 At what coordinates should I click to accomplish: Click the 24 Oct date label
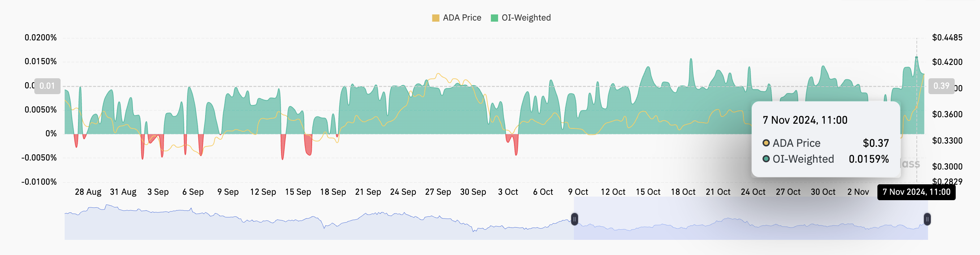click(x=753, y=192)
